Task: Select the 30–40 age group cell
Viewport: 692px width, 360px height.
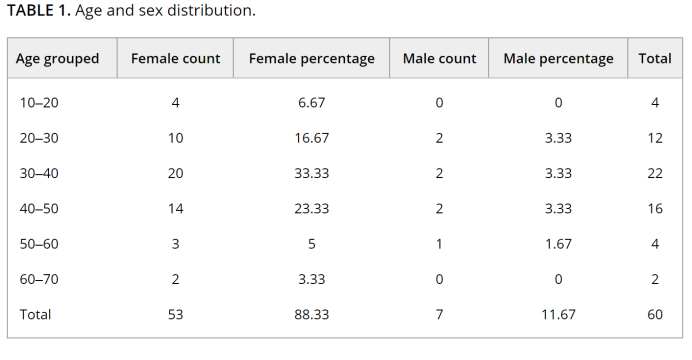Action: (x=39, y=173)
